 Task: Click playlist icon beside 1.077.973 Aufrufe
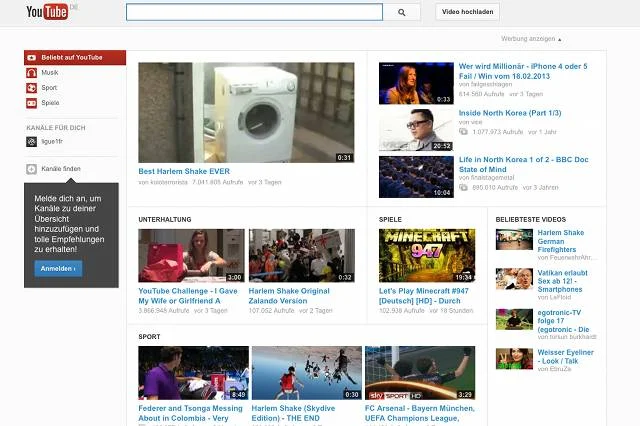[x=463, y=131]
